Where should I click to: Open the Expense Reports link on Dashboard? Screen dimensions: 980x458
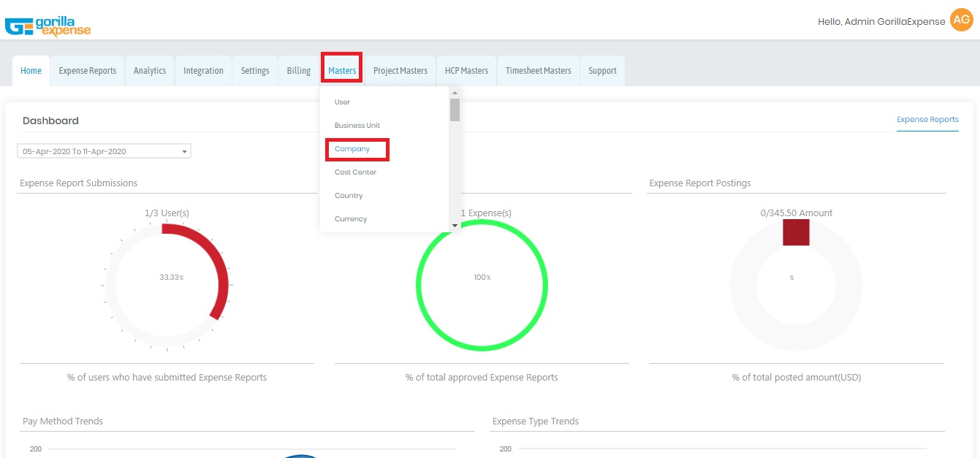[927, 120]
